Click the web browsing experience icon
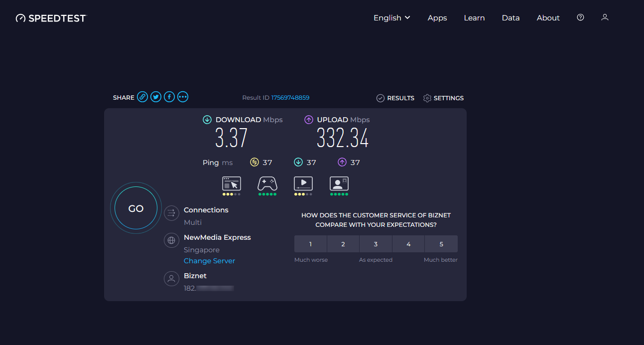This screenshot has height=345, width=644. (x=232, y=184)
